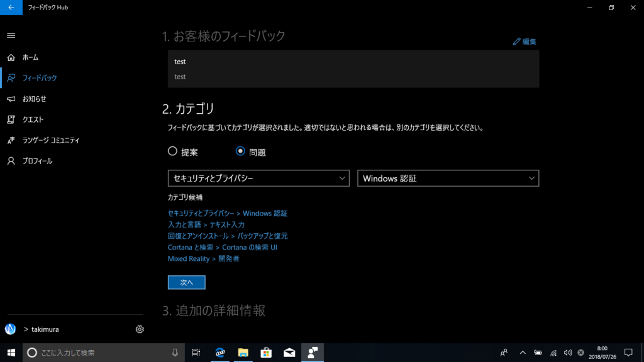
Task: Open the クエスト page
Action: pos(33,119)
